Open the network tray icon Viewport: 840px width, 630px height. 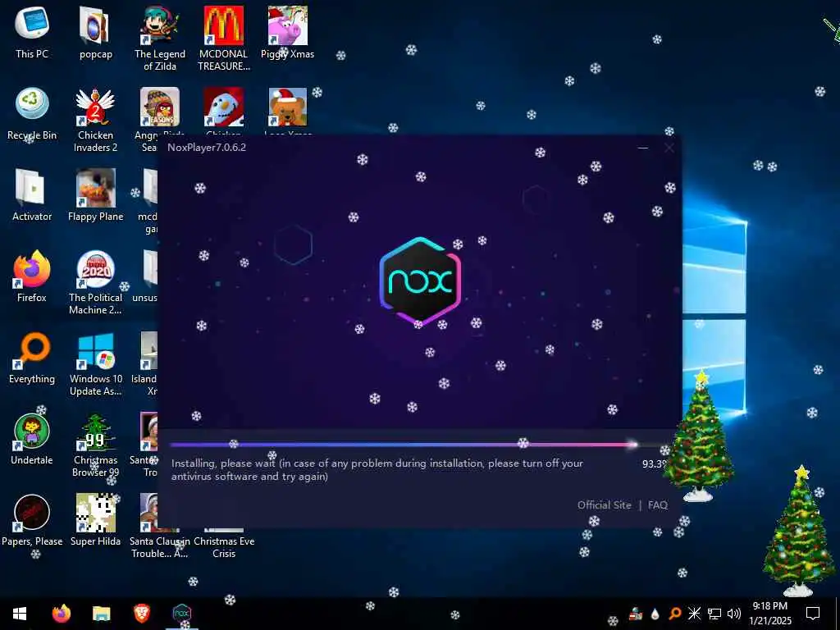tap(714, 614)
